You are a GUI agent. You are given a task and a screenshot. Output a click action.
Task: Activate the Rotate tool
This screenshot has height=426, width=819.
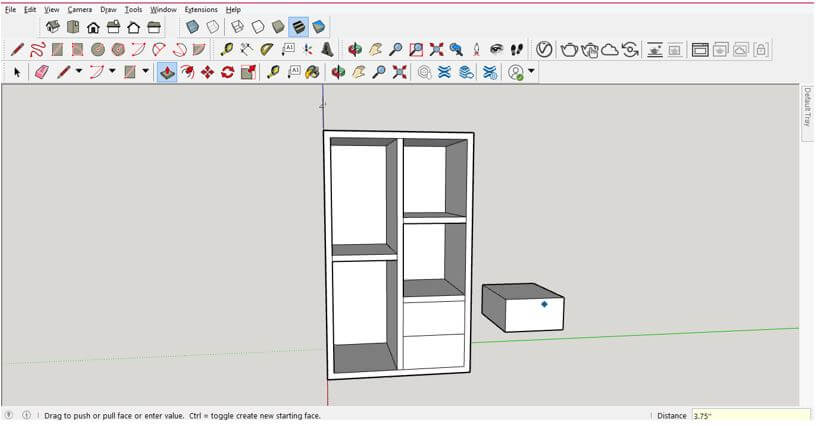(x=227, y=73)
